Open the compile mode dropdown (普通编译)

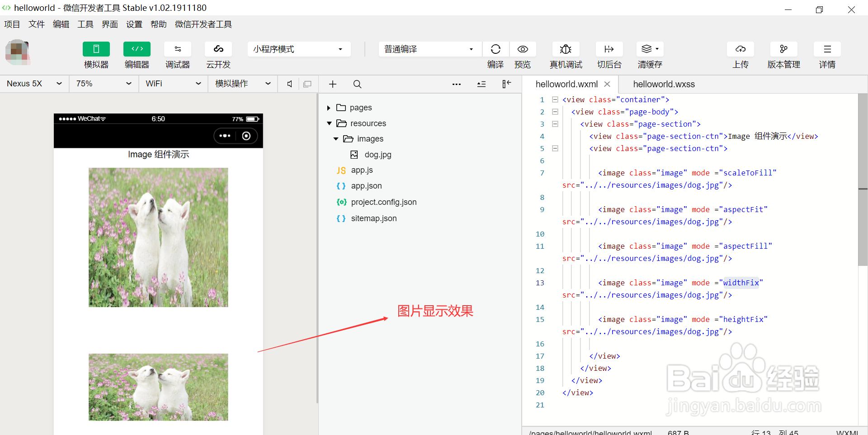[430, 49]
